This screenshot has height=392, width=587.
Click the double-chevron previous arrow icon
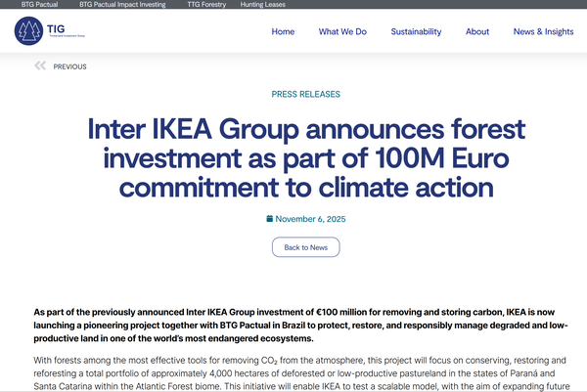coord(40,66)
